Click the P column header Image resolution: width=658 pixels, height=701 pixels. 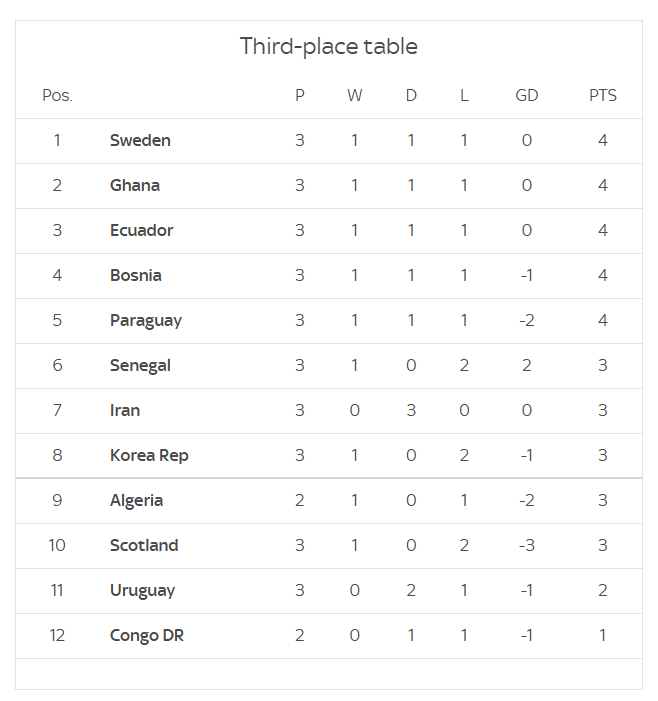299,95
